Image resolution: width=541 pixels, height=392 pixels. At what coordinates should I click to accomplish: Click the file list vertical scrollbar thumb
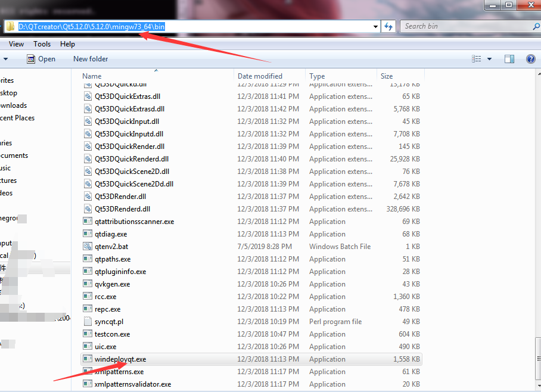click(539, 359)
